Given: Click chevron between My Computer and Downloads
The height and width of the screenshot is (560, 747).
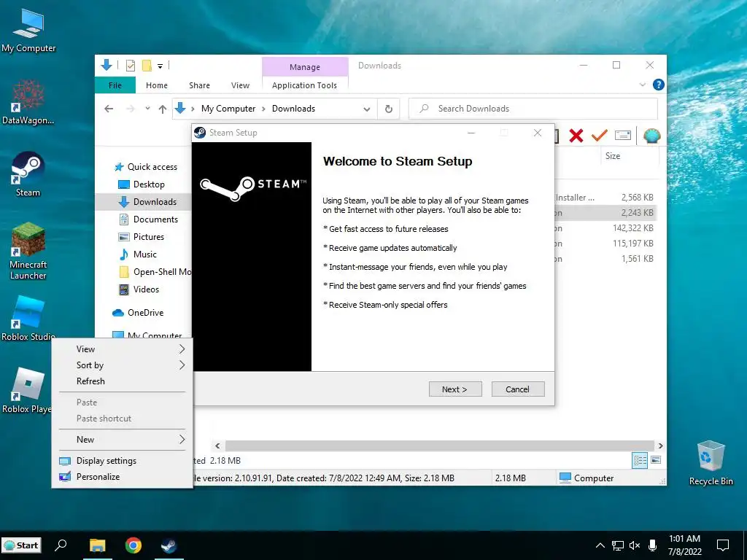Looking at the screenshot, I should point(263,109).
